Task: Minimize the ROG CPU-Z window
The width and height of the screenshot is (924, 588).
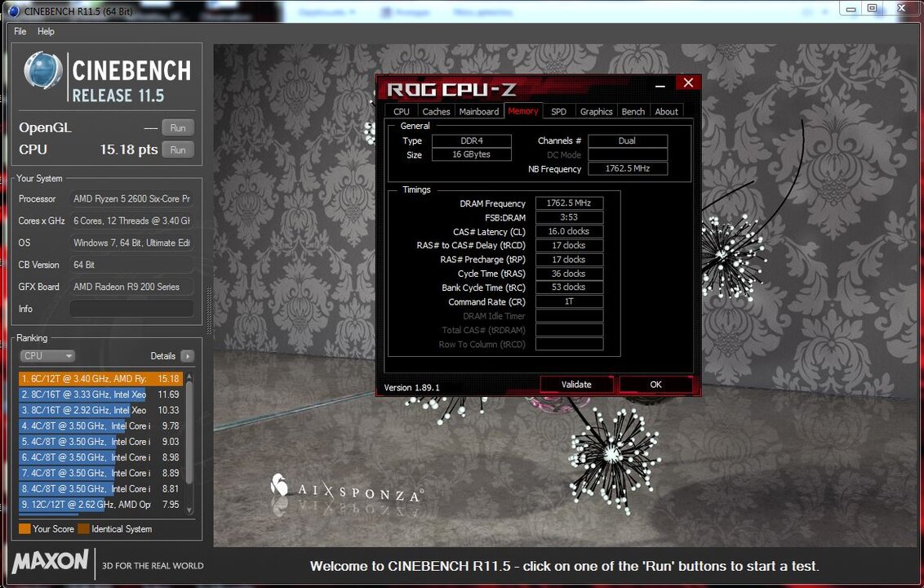Action: pos(660,86)
